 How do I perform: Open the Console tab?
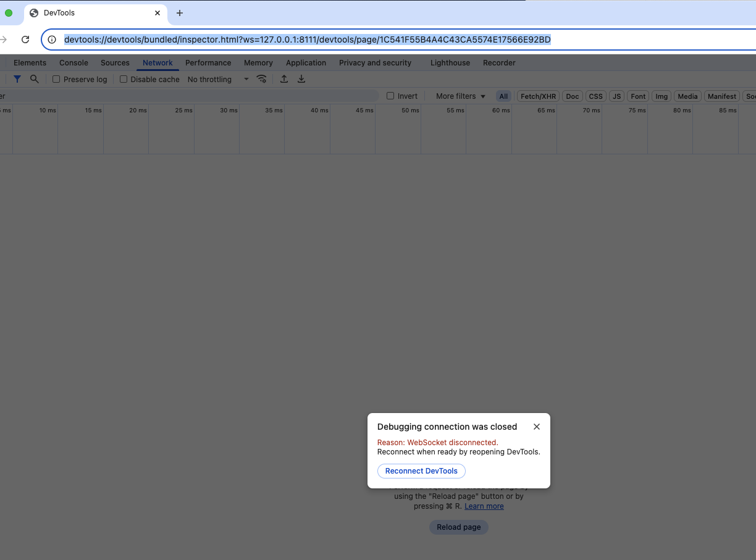tap(73, 63)
